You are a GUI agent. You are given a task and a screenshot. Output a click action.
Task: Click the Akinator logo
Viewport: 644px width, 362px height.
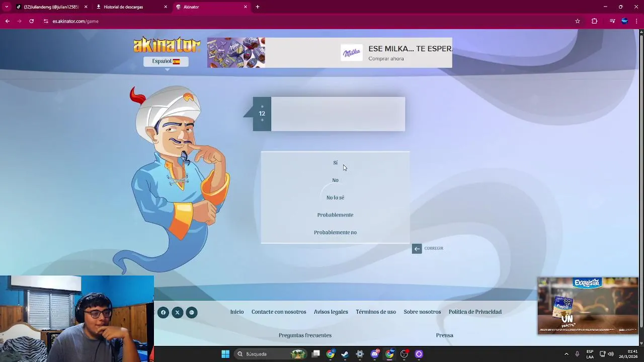[167, 45]
